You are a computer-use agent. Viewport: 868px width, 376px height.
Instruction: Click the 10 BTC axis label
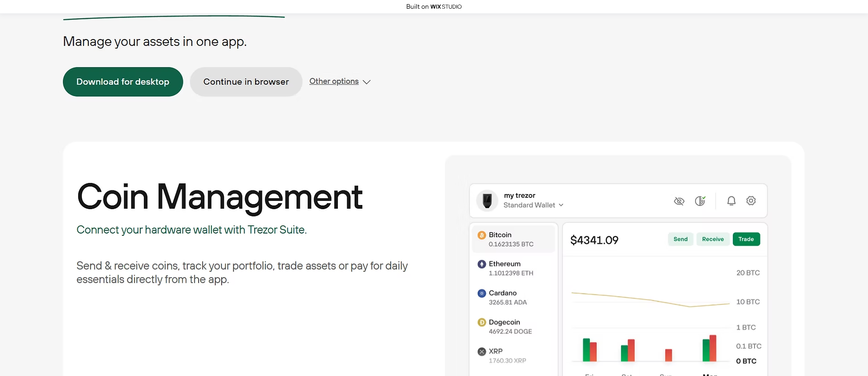[748, 302]
